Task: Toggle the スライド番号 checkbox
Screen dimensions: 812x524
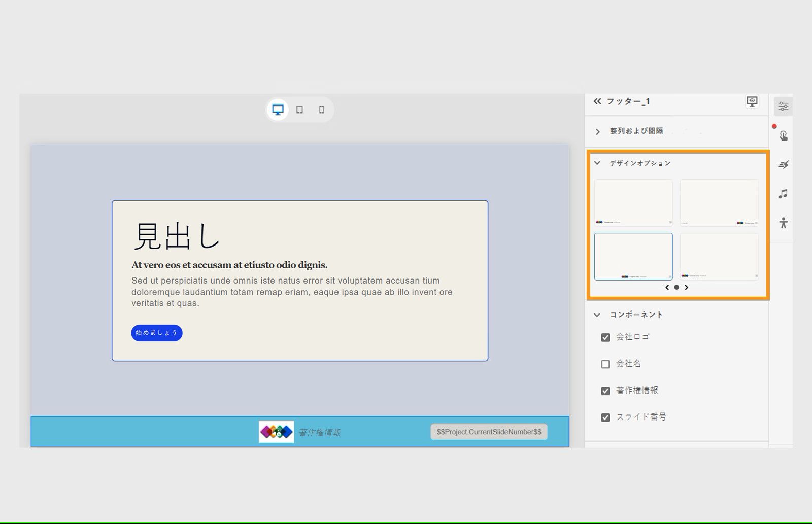Action: tap(605, 417)
